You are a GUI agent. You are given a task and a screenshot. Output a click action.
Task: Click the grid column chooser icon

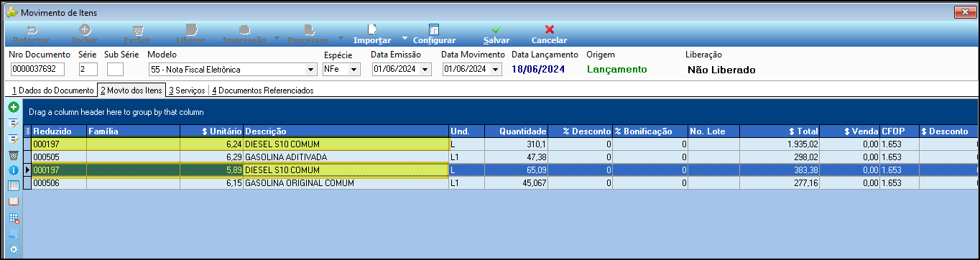coord(28,131)
